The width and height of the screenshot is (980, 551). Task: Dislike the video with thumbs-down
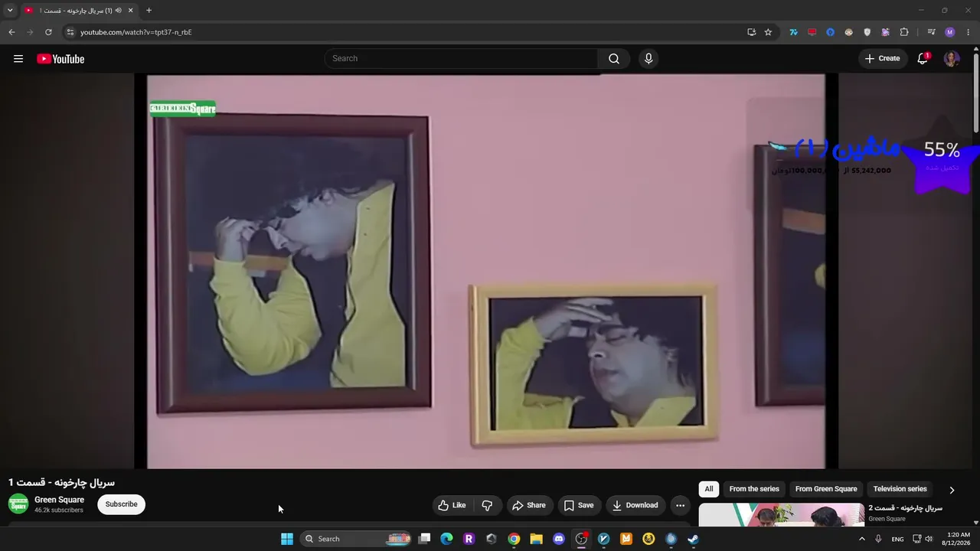[x=487, y=505]
